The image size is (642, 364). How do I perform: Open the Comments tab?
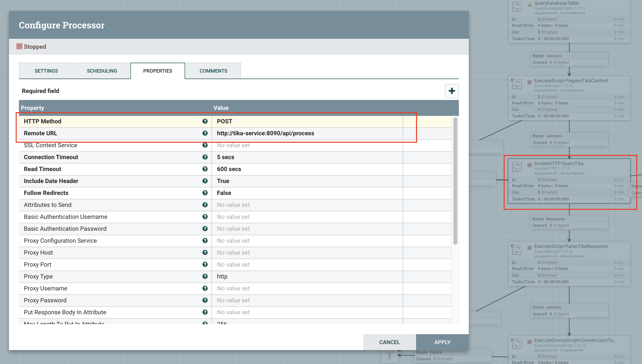coord(214,71)
